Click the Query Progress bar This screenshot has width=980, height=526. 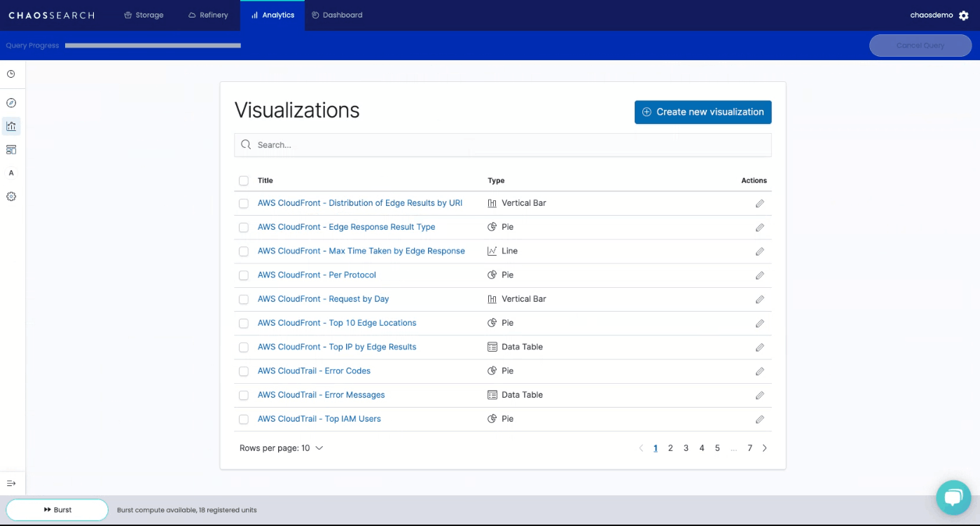(151, 45)
